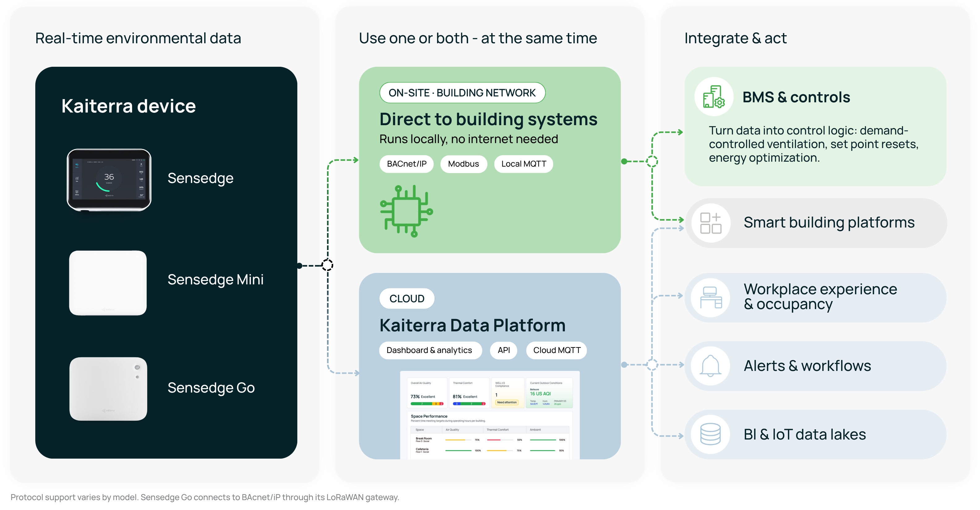Click Use one or both heading

tap(478, 38)
